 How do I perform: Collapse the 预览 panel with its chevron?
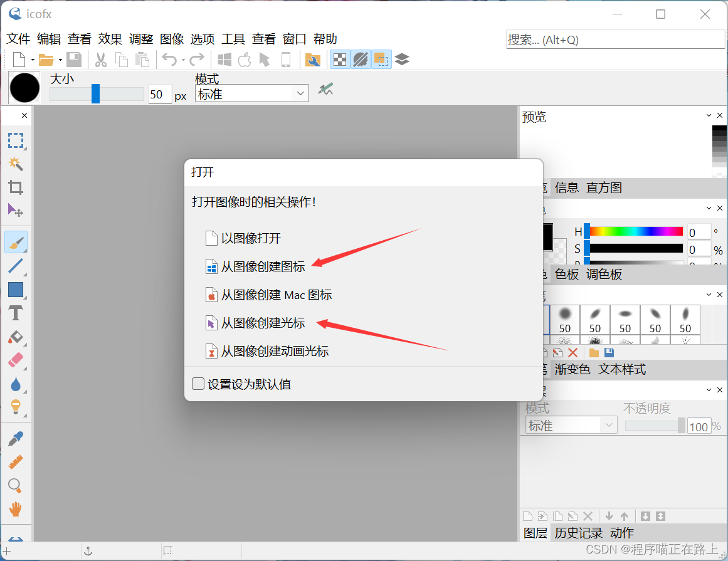(x=707, y=115)
